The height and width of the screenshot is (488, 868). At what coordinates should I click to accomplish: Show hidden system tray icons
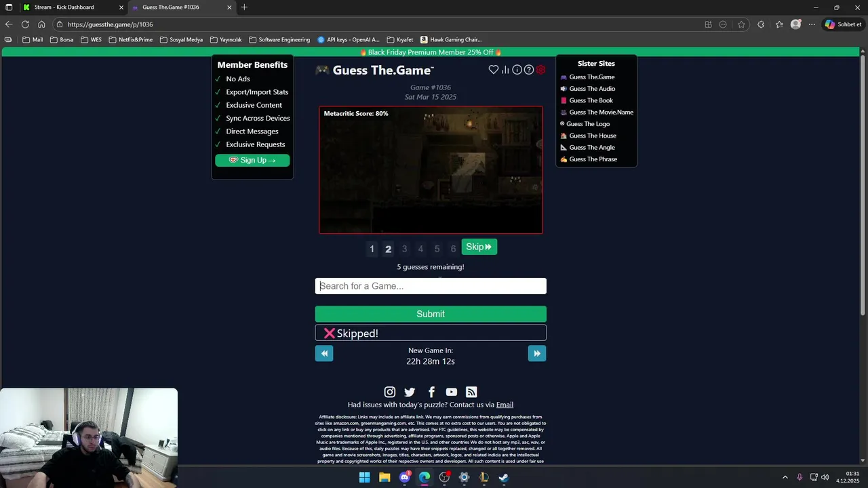785,477
